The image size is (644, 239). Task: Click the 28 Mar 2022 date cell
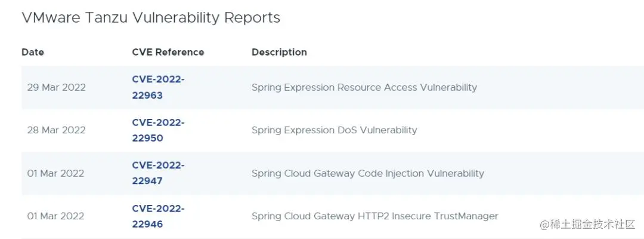click(57, 130)
